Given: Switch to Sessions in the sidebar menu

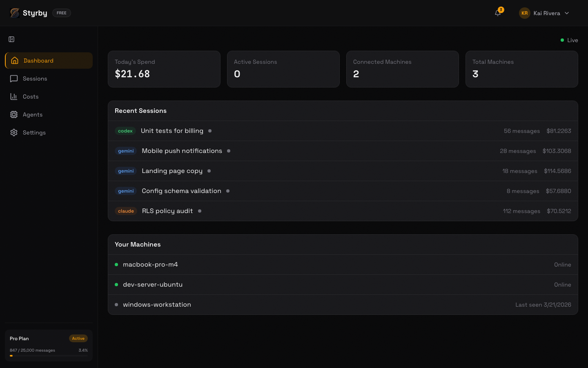Looking at the screenshot, I should coord(35,79).
